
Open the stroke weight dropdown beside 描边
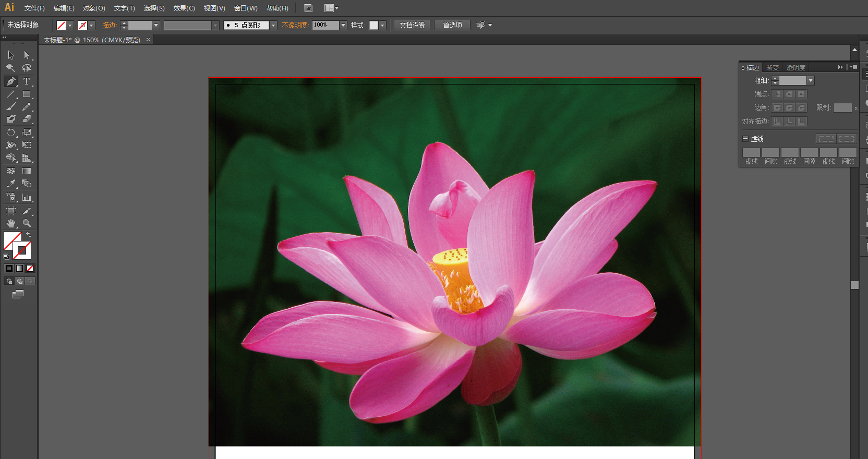(156, 25)
